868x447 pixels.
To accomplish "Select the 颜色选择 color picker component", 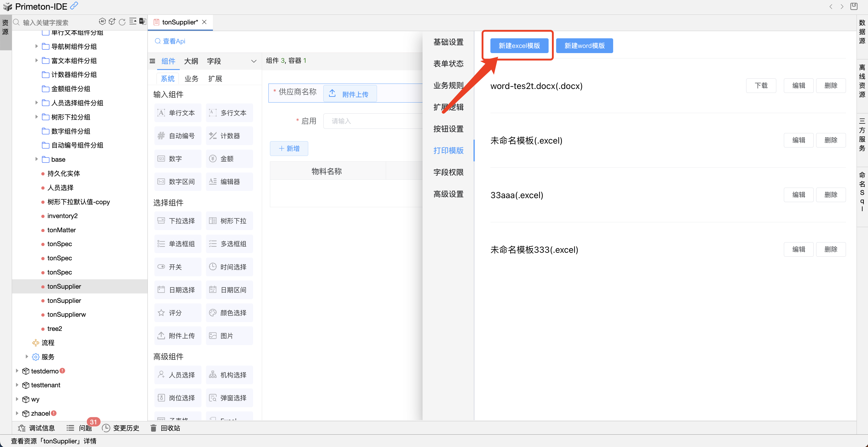I will pos(229,313).
